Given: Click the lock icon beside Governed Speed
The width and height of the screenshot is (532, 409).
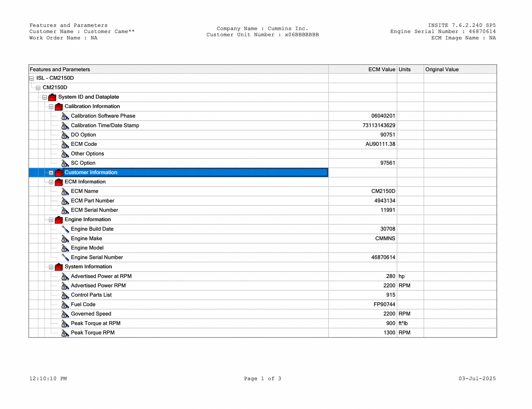Looking at the screenshot, I should 65,314.
